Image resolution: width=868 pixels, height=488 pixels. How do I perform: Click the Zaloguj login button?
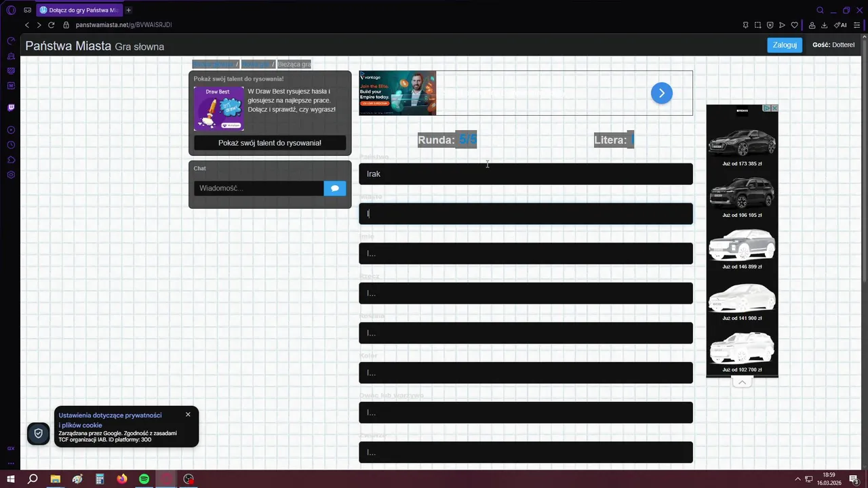(x=785, y=45)
